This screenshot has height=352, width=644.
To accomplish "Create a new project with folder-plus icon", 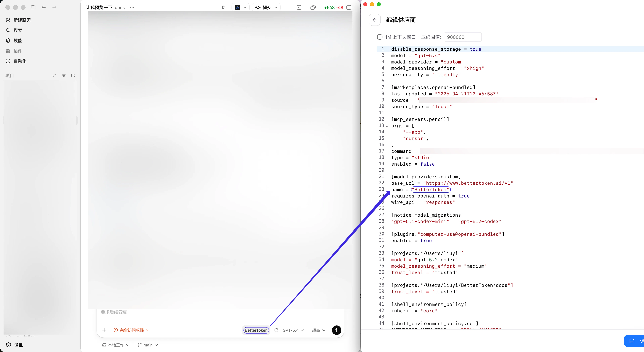I will coord(73,75).
